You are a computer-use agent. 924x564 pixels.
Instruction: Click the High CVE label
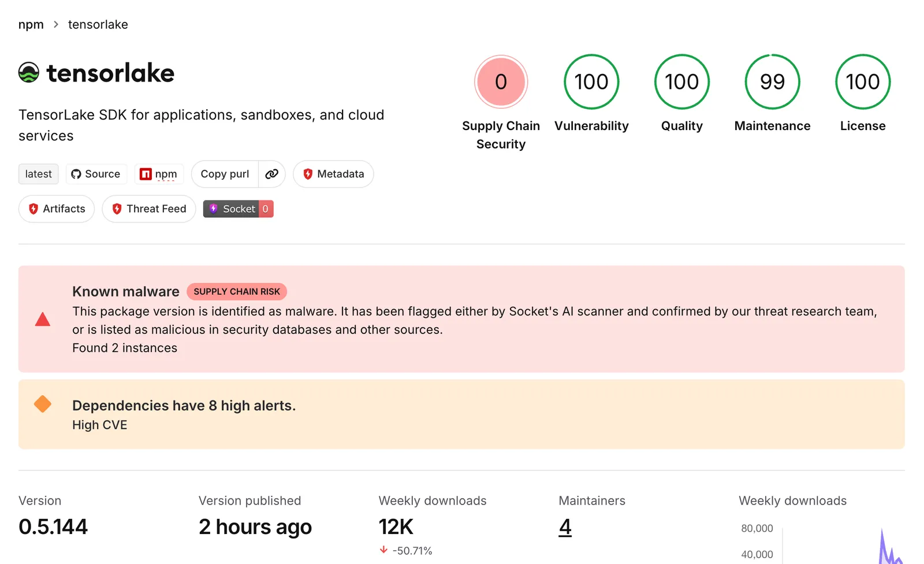pos(100,425)
